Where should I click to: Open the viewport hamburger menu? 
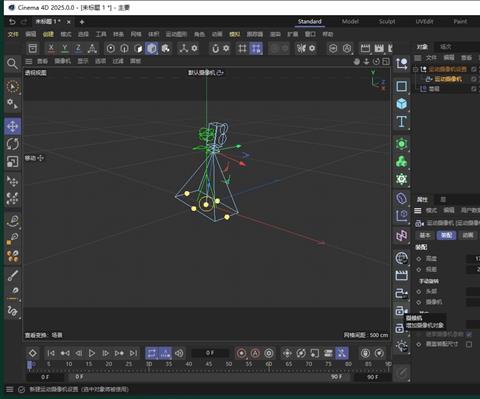pyautogui.click(x=29, y=61)
